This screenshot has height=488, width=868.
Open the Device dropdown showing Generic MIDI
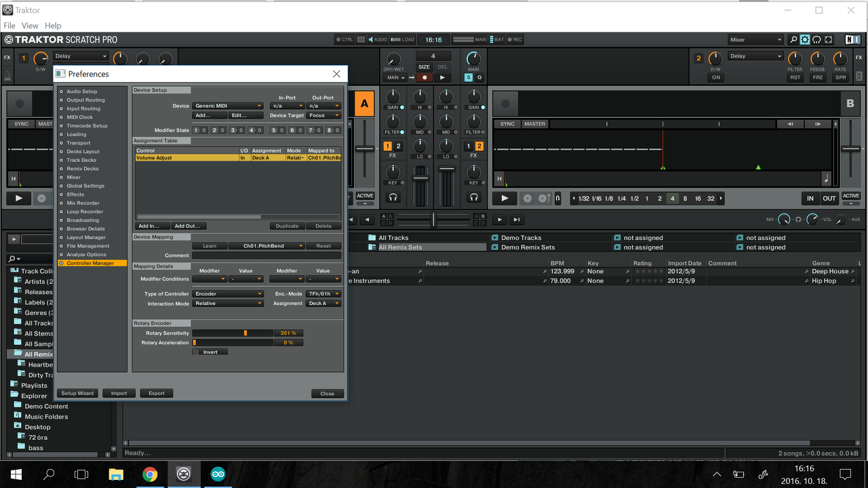[x=228, y=106]
